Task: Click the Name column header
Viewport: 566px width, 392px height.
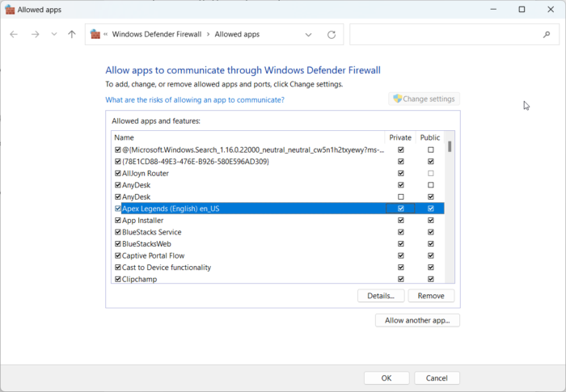Action: pos(124,137)
